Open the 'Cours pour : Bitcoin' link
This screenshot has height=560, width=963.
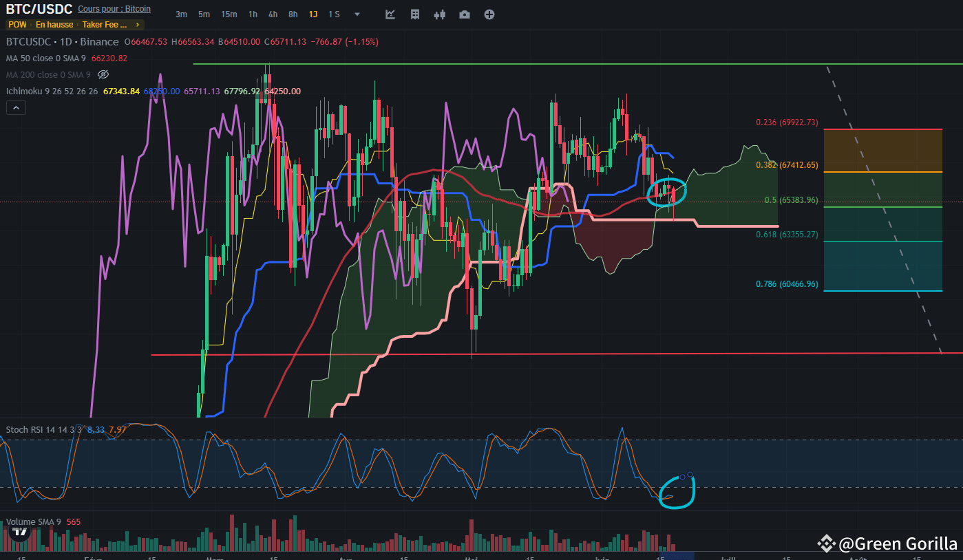(114, 9)
